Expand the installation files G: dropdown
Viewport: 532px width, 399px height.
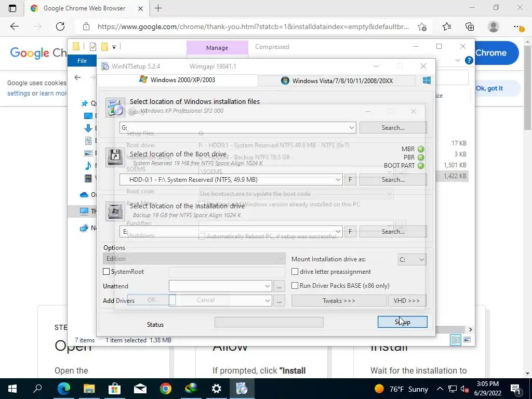[x=352, y=128]
